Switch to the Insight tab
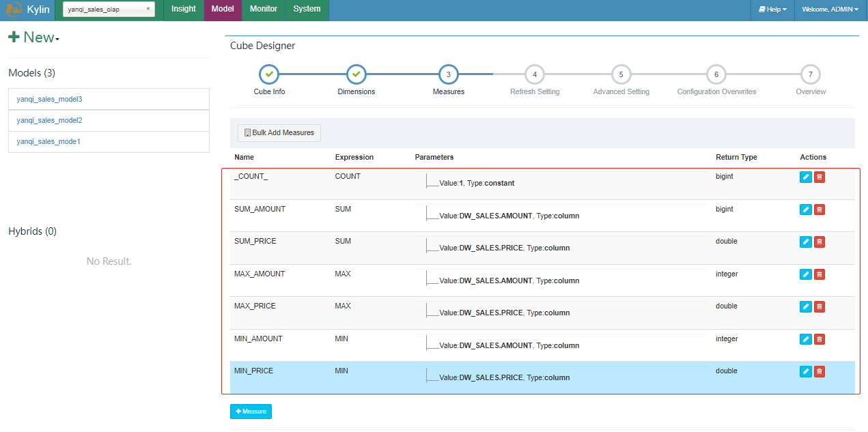This screenshot has height=432, width=868. 184,10
